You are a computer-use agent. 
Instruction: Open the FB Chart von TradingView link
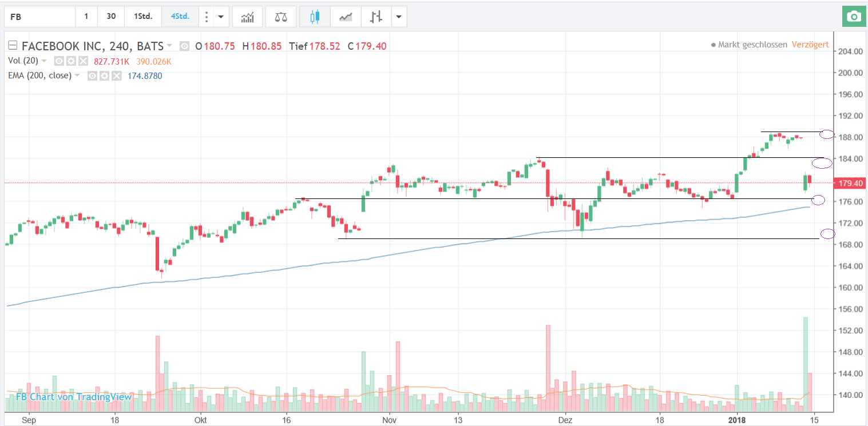[x=74, y=397]
